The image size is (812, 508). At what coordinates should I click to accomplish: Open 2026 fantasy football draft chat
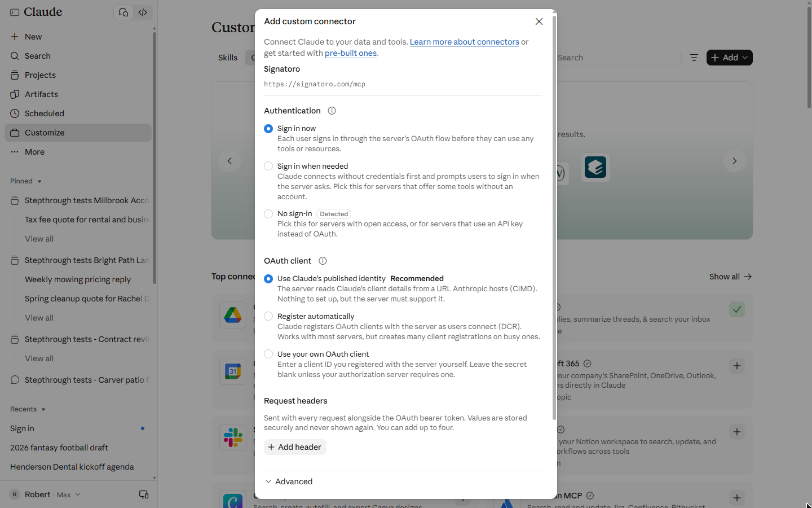(x=78, y=448)
